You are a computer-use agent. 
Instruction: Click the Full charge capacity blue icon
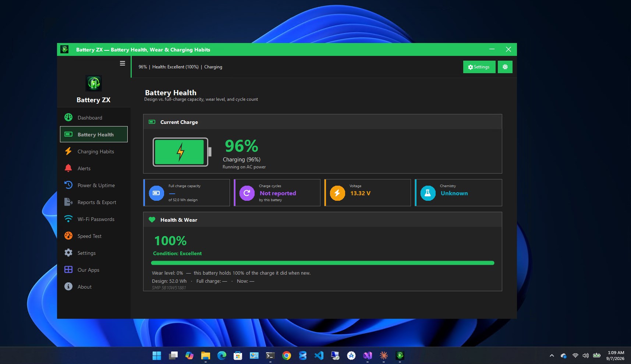(x=156, y=193)
